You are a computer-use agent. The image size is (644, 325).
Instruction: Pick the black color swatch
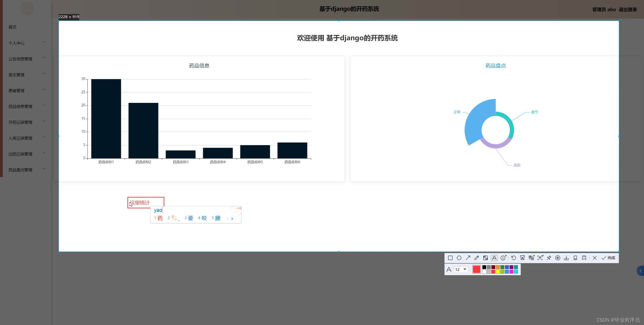[484, 267]
